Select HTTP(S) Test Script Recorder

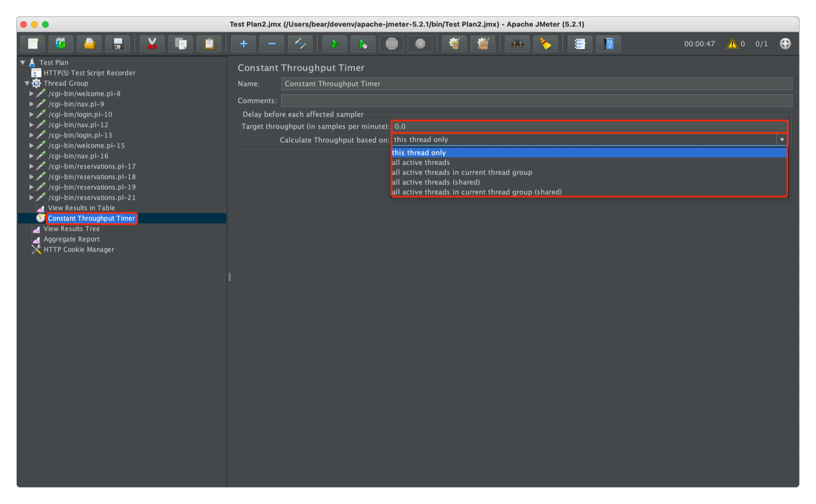pos(90,73)
